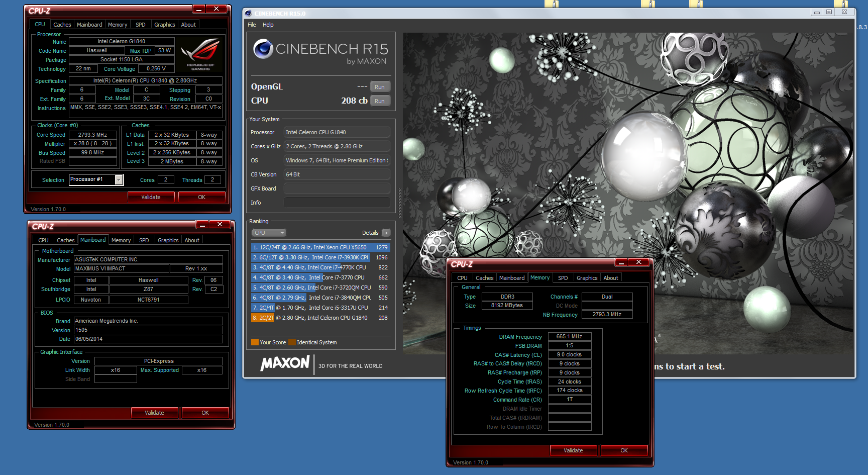868x475 pixels.
Task: Click the DRAM Frequency value 665.1 MHz
Action: point(570,337)
